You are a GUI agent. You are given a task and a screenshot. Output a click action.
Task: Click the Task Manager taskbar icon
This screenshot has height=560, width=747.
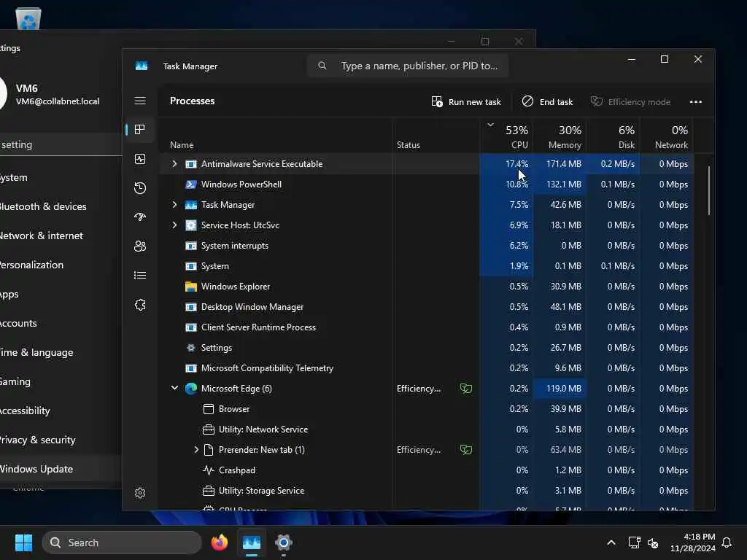252,542
